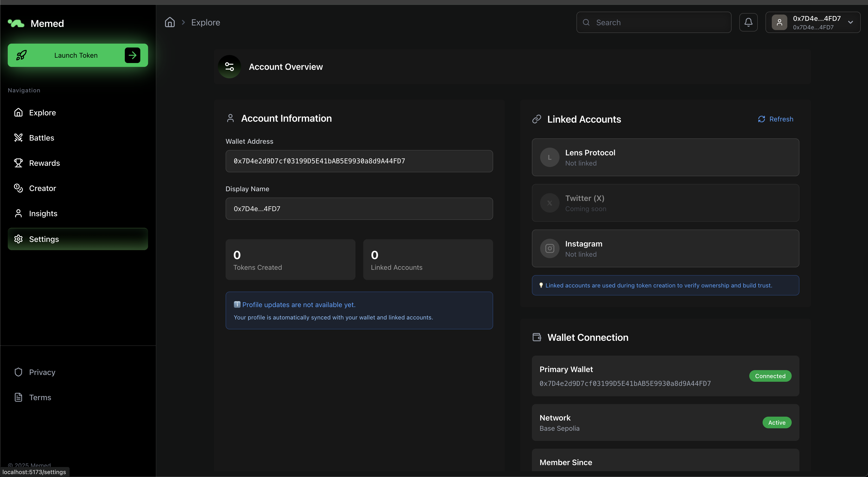This screenshot has height=477, width=868.
Task: Navigate to the Terms page
Action: pos(40,397)
